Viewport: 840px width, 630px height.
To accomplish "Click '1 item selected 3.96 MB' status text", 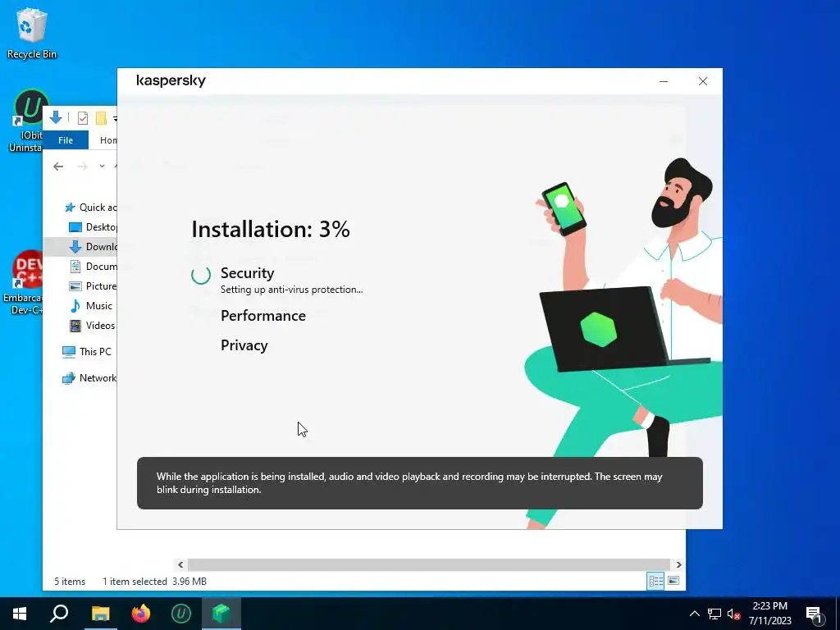I will click(x=154, y=582).
